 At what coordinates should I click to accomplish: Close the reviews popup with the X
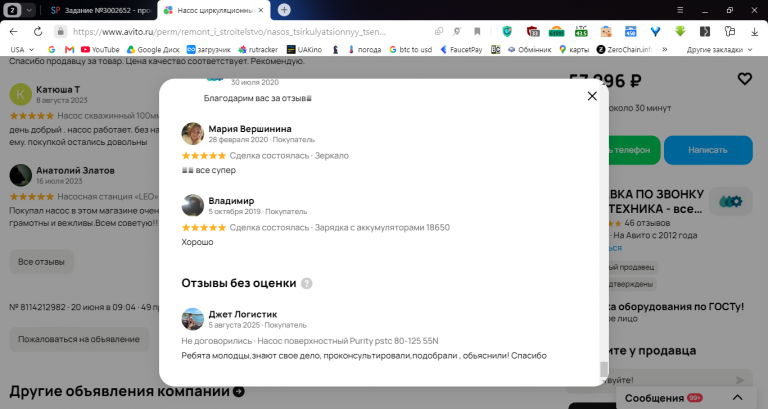point(592,96)
